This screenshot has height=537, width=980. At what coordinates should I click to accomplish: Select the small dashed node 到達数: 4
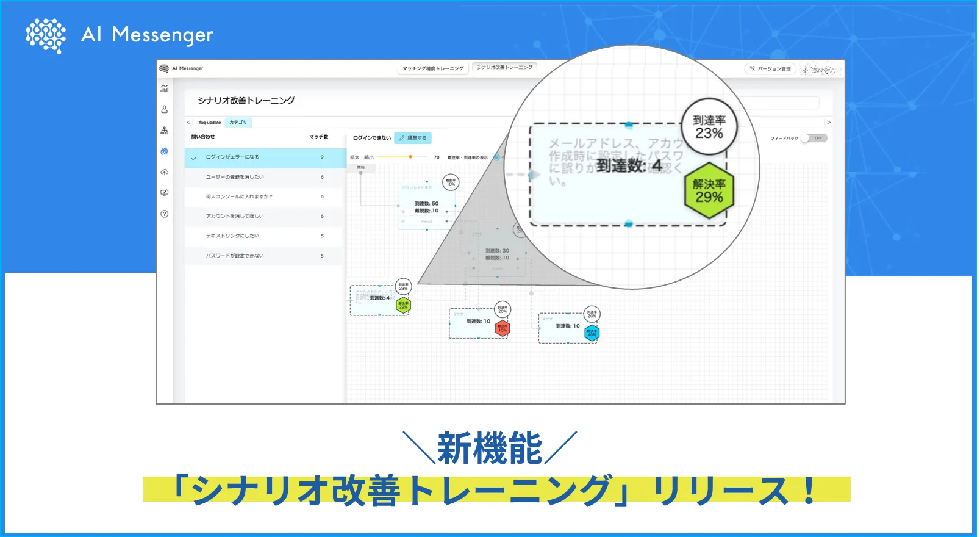[x=379, y=300]
